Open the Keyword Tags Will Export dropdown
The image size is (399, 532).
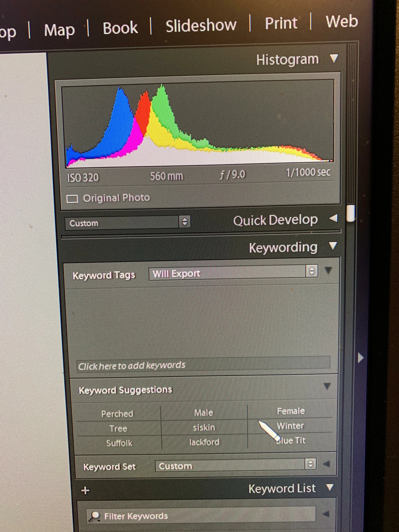point(233,273)
